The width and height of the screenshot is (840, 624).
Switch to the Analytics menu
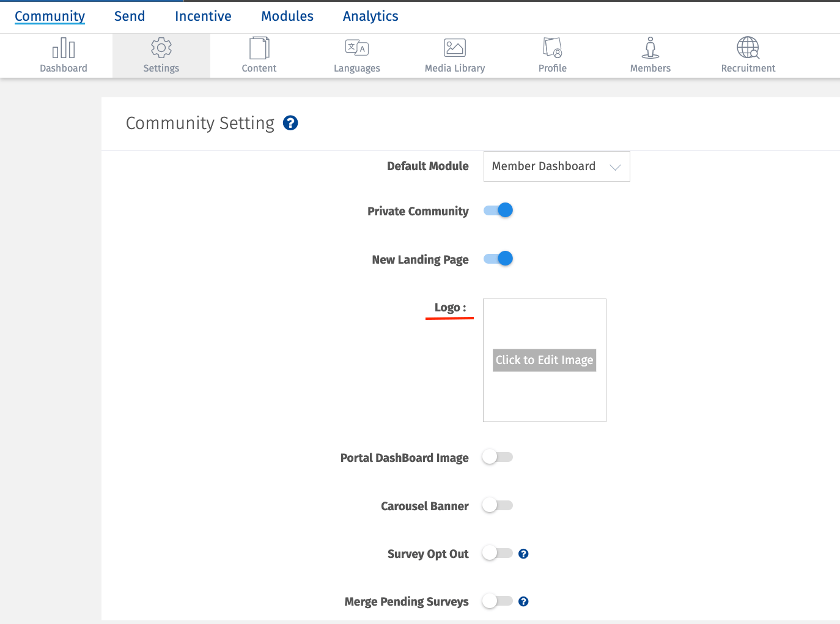click(370, 17)
